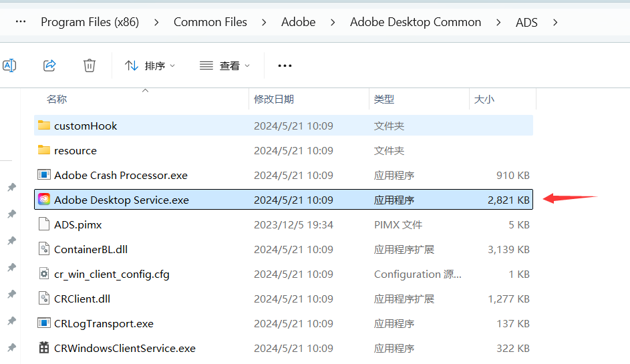Image resolution: width=630 pixels, height=364 pixels.
Task: Select cr_win_client_config.cfg gear file icon
Action: click(44, 274)
